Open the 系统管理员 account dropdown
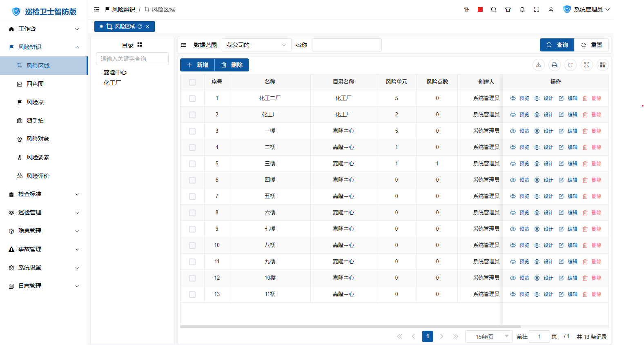Image resolution: width=644 pixels, height=345 pixels. 586,9
